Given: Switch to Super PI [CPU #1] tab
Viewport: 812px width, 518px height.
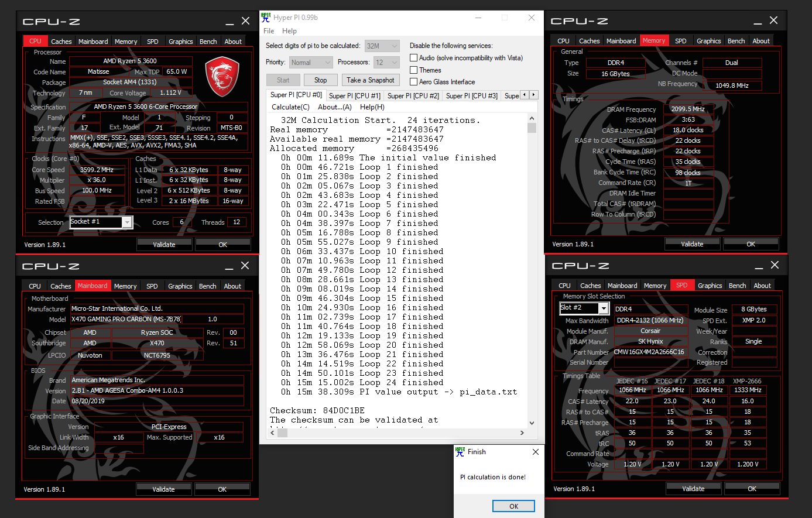Looking at the screenshot, I should pyautogui.click(x=354, y=95).
